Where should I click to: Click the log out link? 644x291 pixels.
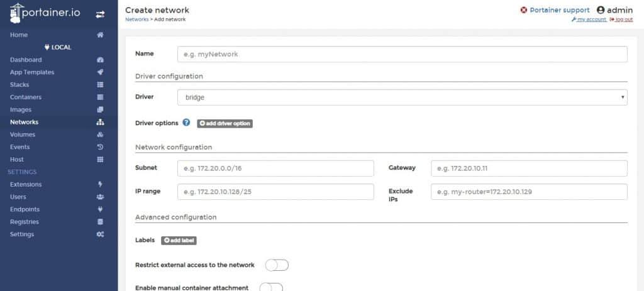tap(621, 19)
